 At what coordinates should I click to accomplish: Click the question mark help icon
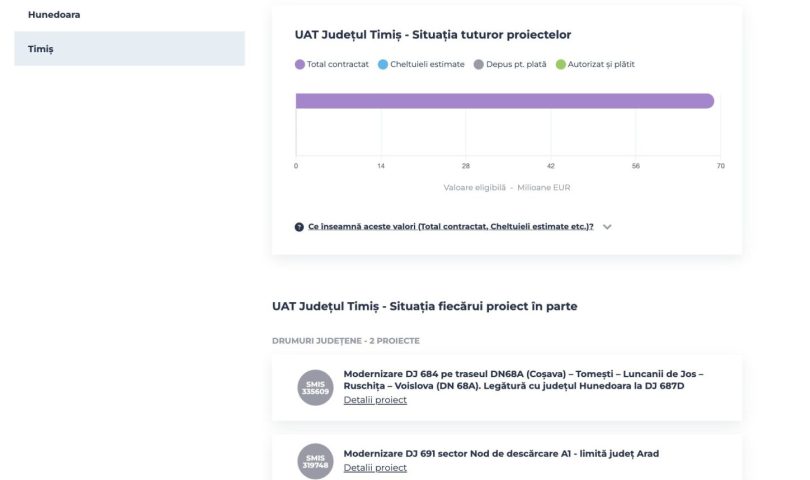(x=299, y=227)
